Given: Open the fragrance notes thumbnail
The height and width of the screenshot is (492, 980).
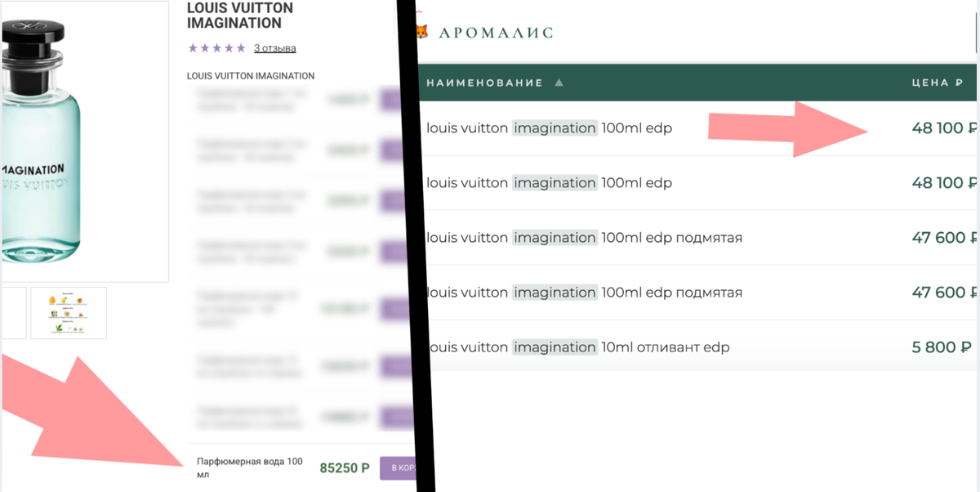Looking at the screenshot, I should click(x=69, y=312).
